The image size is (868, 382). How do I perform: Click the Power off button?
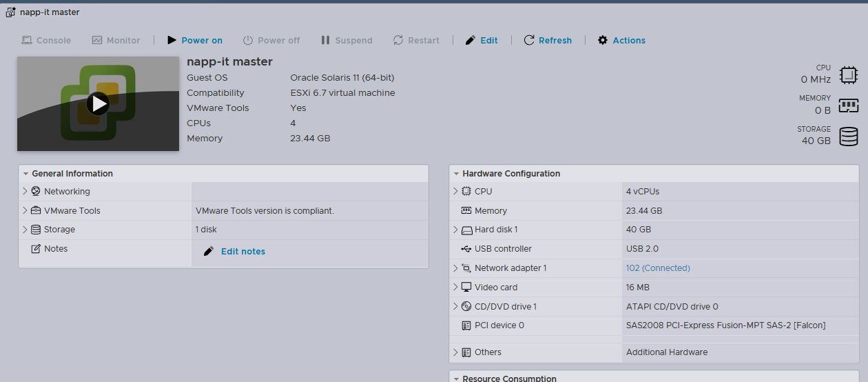coord(271,40)
